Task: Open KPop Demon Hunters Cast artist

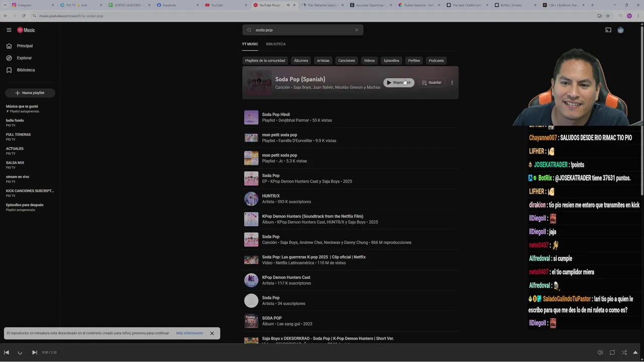Action: pos(350,281)
